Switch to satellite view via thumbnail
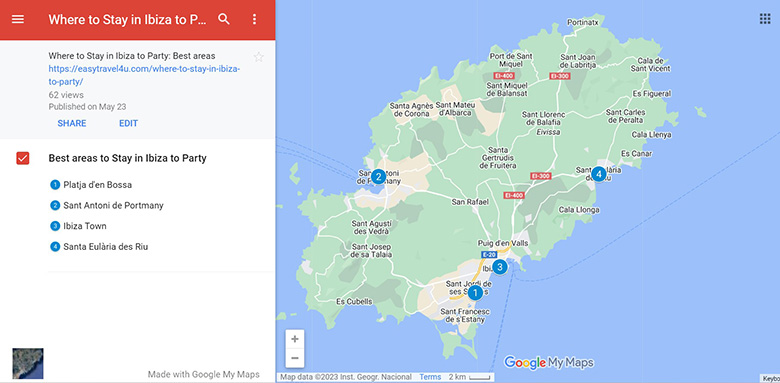Viewport: 780px width, 383px height. 27,364
